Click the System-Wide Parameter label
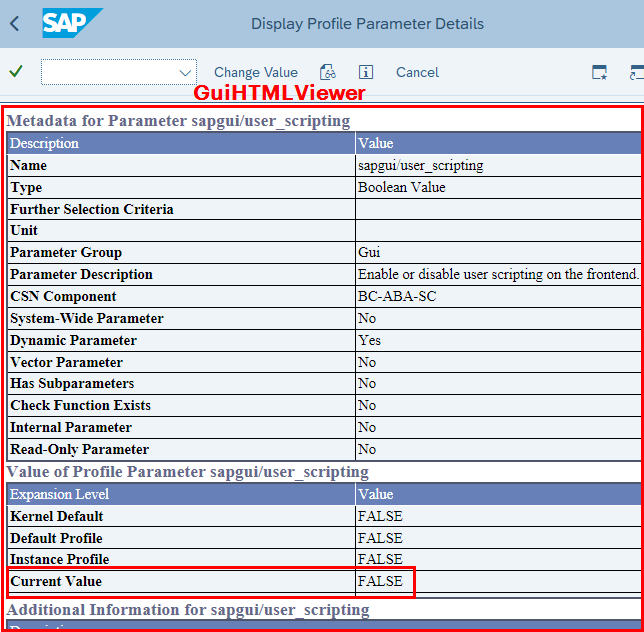Screen dimensions: 644x632 click(87, 319)
